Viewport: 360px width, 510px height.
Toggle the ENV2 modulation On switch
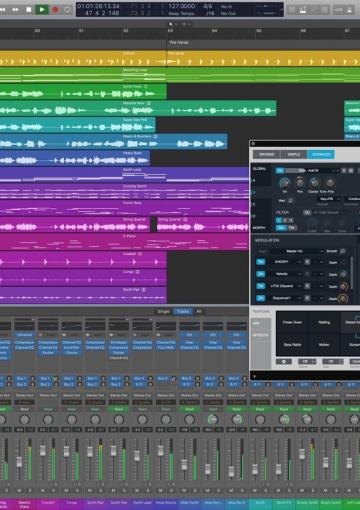[261, 262]
